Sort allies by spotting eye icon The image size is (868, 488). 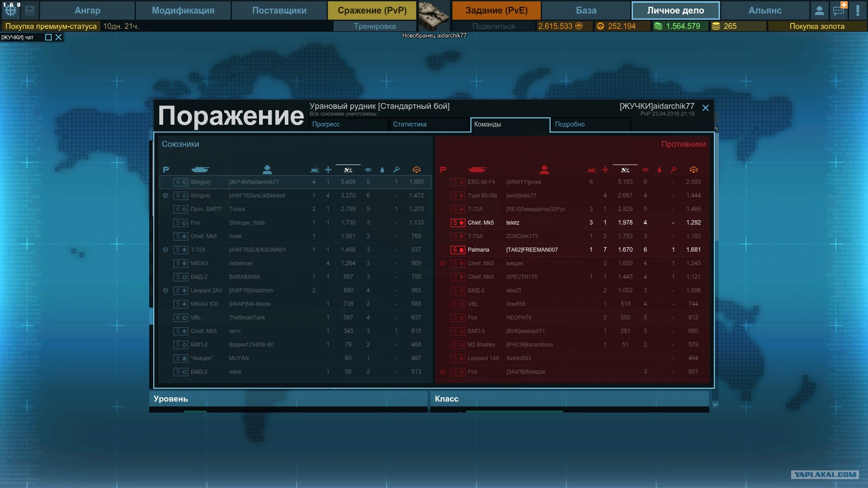tap(368, 170)
